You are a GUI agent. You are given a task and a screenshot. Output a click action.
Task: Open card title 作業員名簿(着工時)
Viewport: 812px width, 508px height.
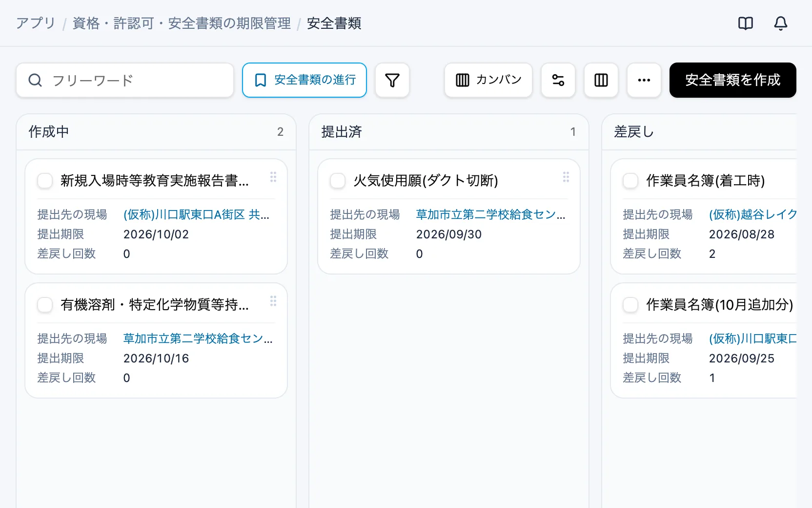(706, 181)
